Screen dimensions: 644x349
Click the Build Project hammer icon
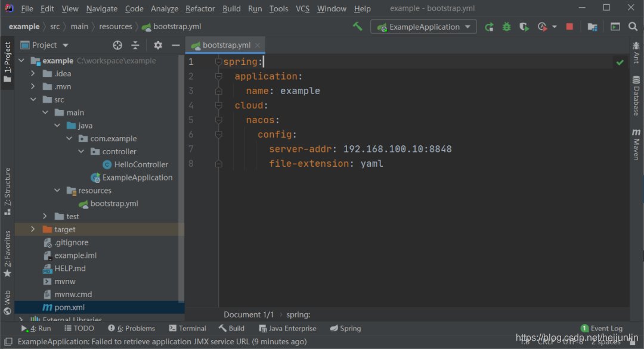pyautogui.click(x=357, y=27)
